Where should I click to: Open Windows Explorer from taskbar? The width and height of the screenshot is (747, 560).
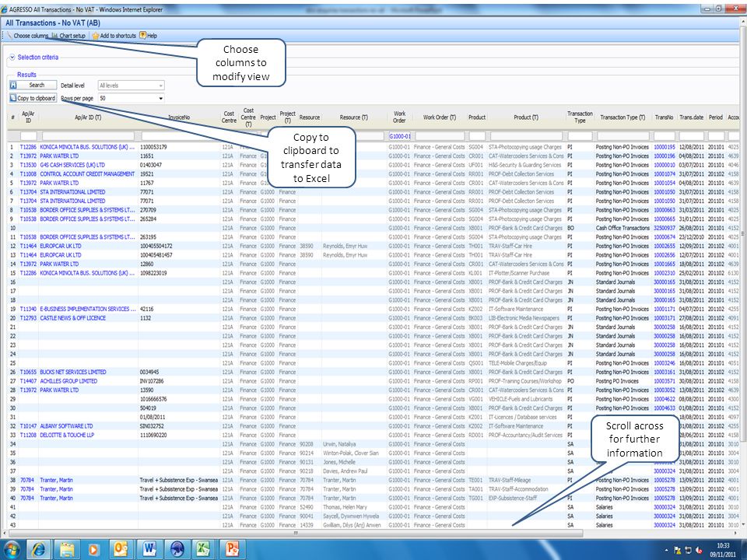67,550
